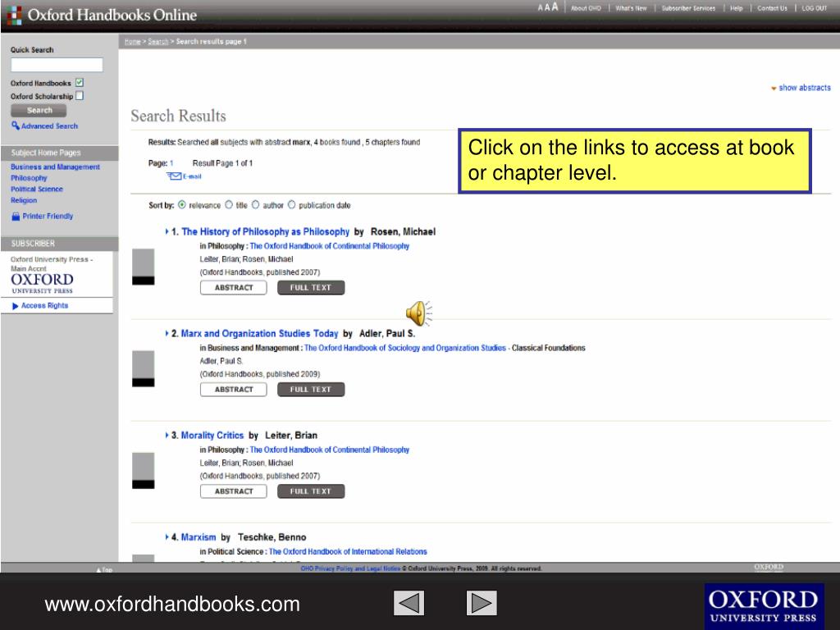This screenshot has height=630, width=840.
Task: Click www.oxfordhandbooks.com address text
Action: [172, 605]
